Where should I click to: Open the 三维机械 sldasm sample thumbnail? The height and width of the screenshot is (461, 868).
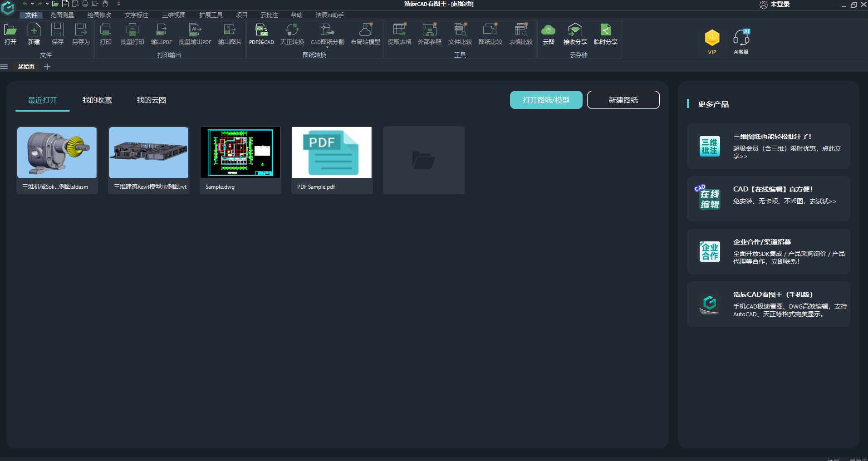tap(57, 160)
